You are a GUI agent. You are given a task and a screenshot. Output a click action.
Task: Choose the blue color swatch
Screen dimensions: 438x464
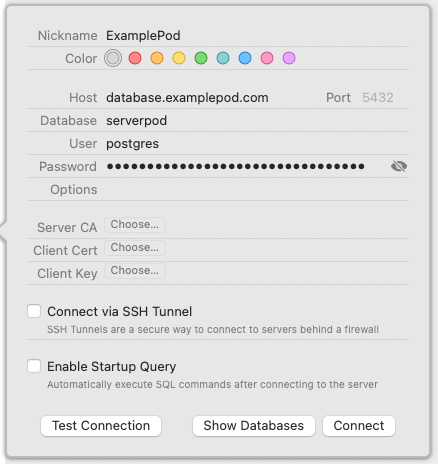tap(245, 58)
